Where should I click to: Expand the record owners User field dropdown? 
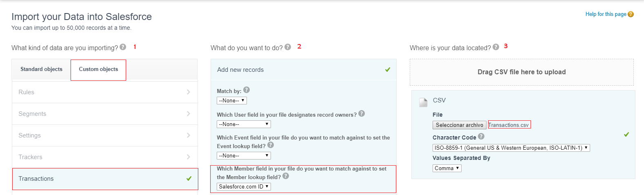click(x=244, y=124)
